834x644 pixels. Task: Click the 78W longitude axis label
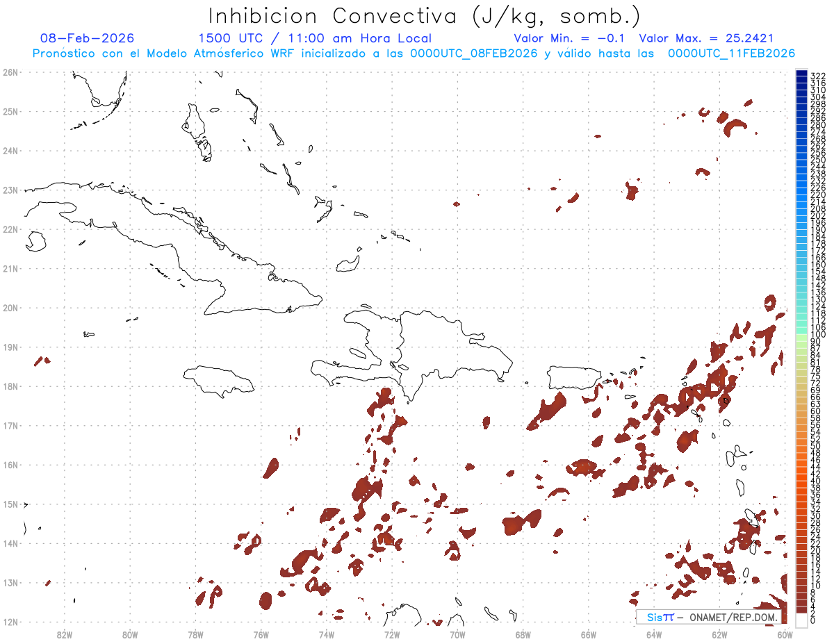195,634
